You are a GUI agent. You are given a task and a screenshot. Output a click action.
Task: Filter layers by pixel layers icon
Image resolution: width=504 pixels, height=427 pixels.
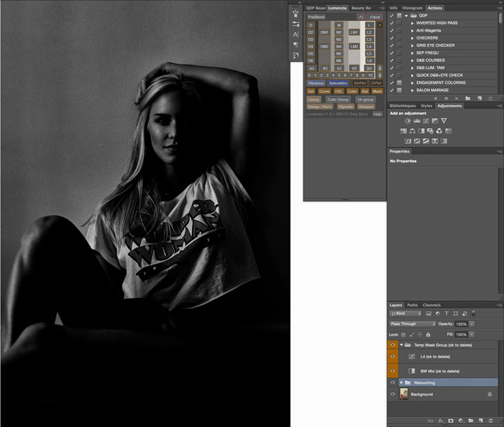[x=429, y=313]
